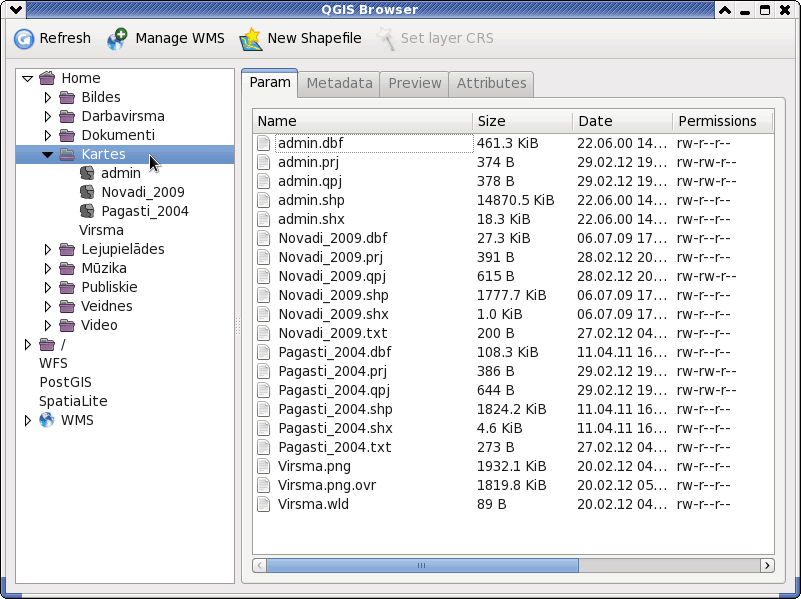This screenshot has height=599, width=801.
Task: Click the admin vector layer icon
Action: tap(87, 173)
